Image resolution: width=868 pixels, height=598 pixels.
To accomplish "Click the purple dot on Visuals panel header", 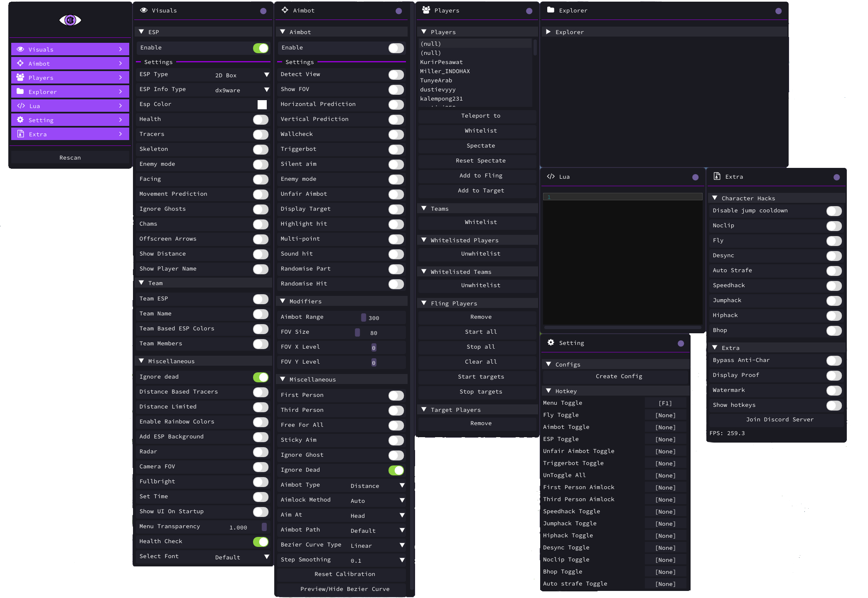I will point(263,11).
